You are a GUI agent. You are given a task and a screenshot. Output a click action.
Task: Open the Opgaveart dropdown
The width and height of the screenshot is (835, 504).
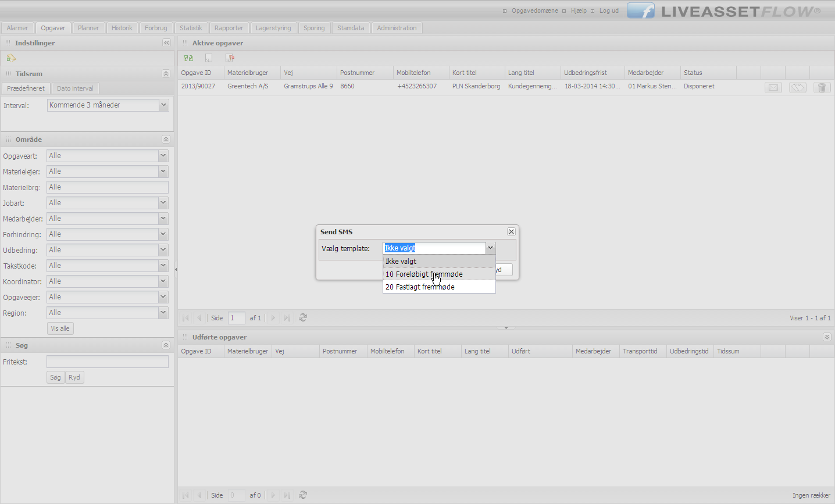tap(163, 156)
